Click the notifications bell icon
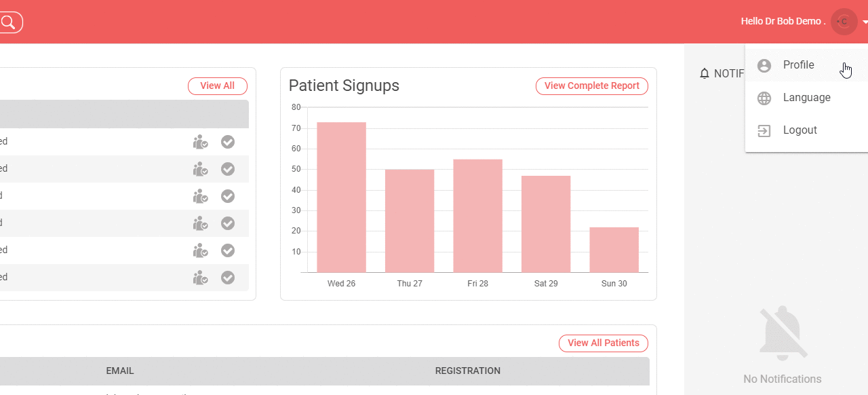 click(x=704, y=73)
